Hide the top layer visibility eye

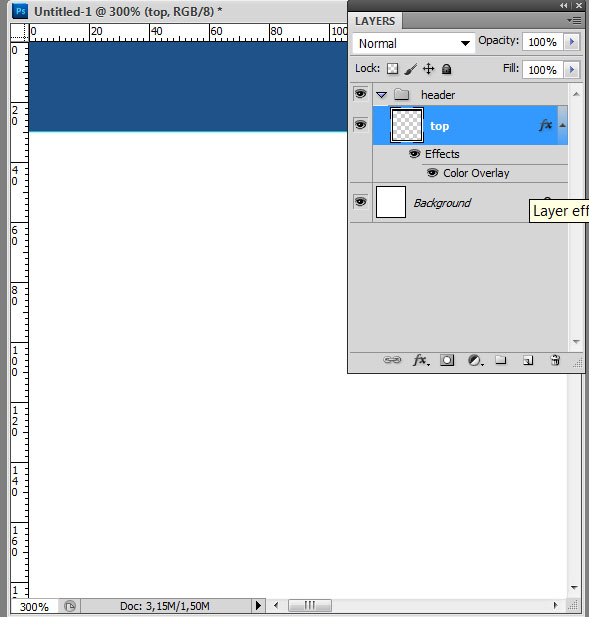360,125
